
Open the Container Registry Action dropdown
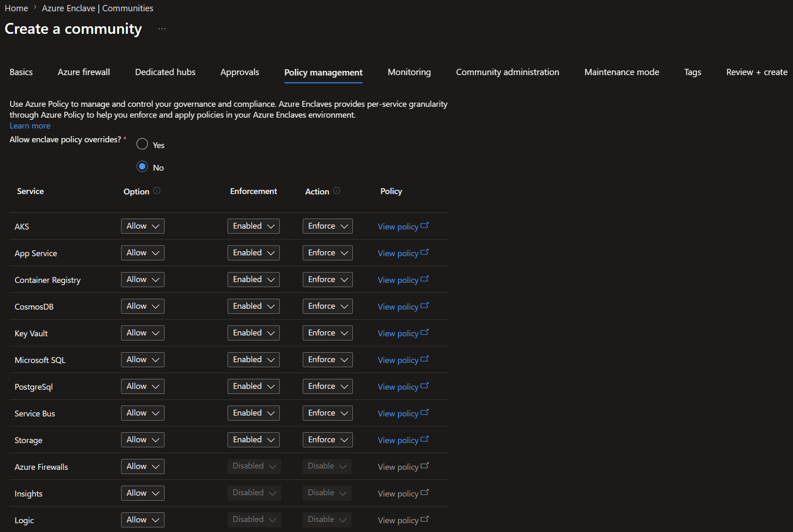328,280
